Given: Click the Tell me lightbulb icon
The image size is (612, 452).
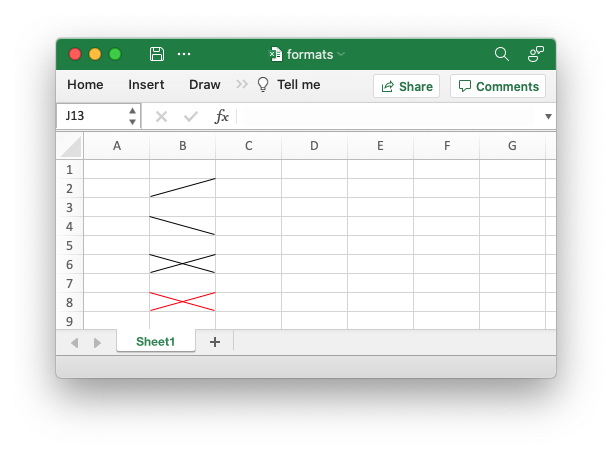Looking at the screenshot, I should click(x=263, y=84).
